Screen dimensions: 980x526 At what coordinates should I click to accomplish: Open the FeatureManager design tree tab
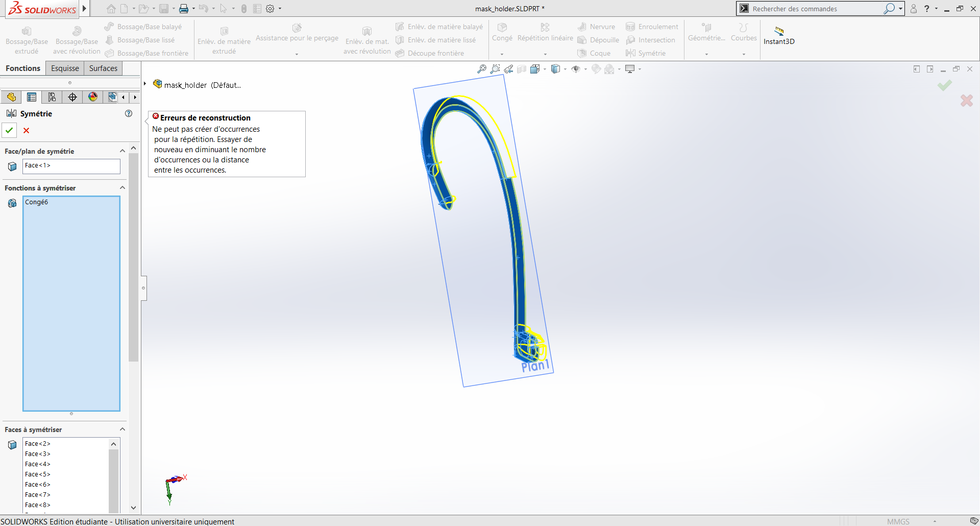11,97
